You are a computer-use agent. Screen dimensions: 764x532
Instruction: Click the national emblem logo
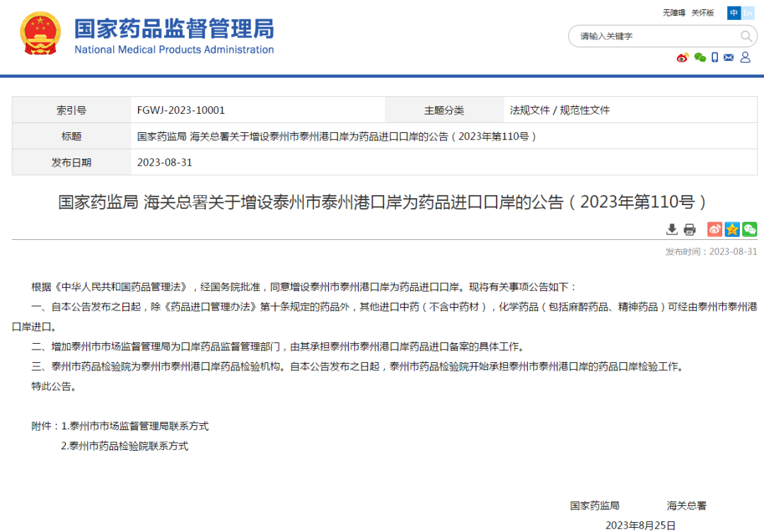tap(40, 33)
